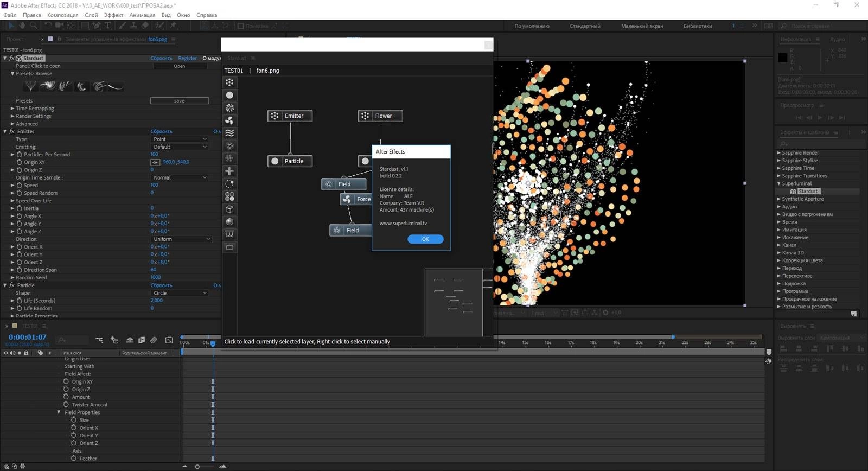Click the timeline zoom slider handle
This screenshot has width=868, height=471.
[197, 467]
